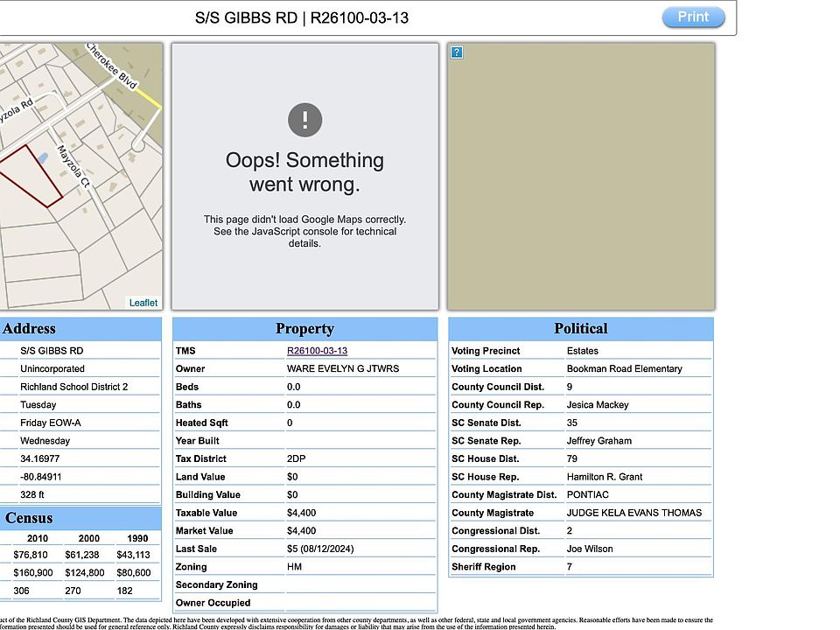Click the Sheriff Region value 7
This screenshot has width=840, height=630.
(570, 567)
